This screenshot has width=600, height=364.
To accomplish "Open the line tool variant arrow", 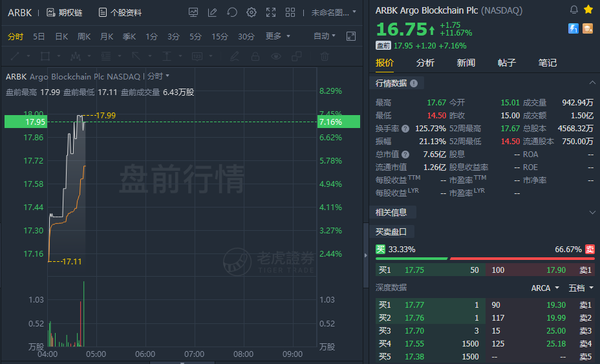I will (x=28, y=56).
